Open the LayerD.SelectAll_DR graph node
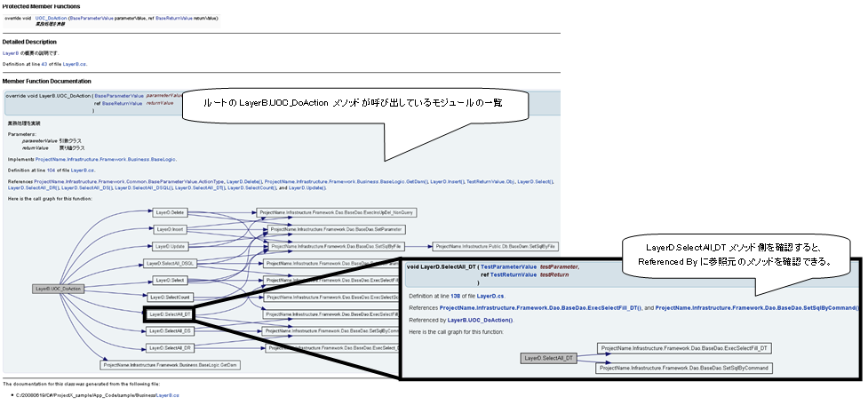Image resolution: width=868 pixels, height=405 pixels. pyautogui.click(x=169, y=347)
